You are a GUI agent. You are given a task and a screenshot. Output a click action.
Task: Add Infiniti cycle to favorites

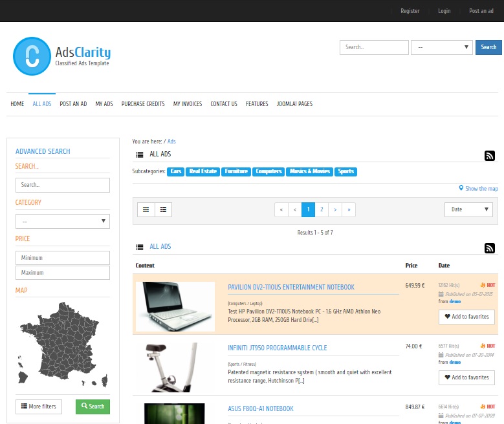pyautogui.click(x=466, y=377)
